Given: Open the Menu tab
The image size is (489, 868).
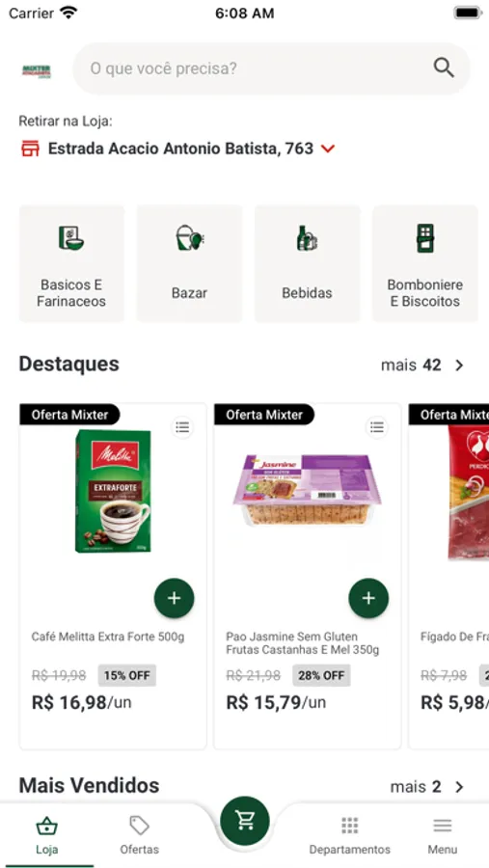Looking at the screenshot, I should (x=443, y=835).
